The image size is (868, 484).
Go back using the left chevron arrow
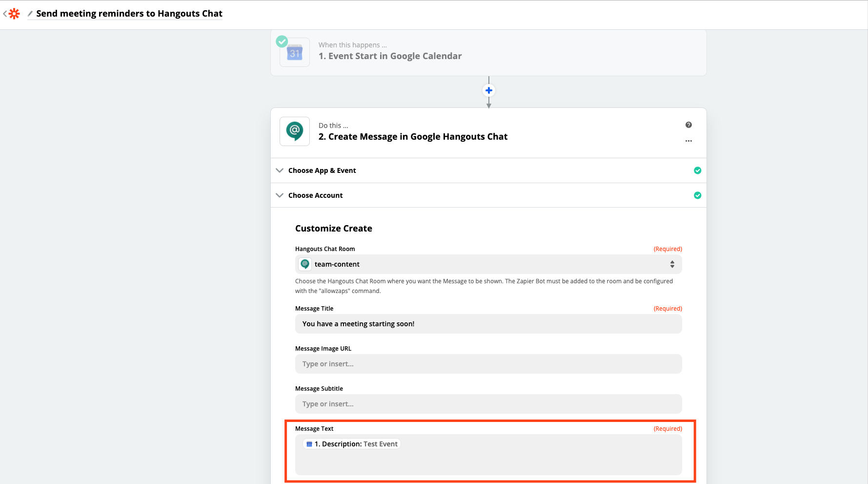pos(5,14)
